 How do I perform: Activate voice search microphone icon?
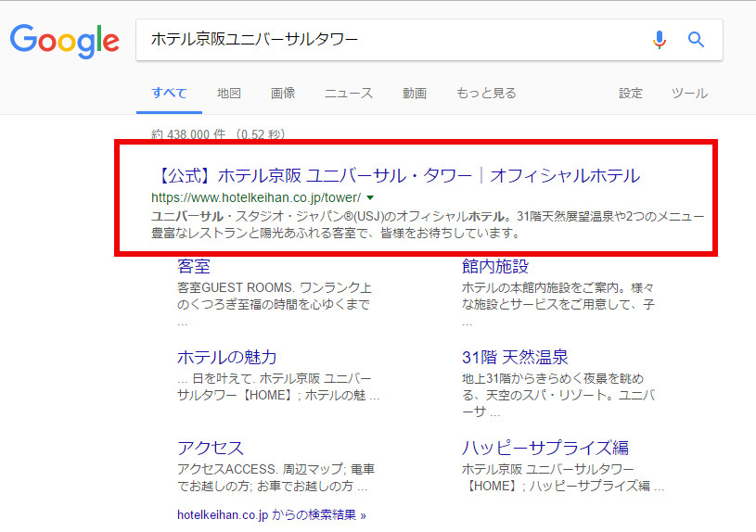click(x=660, y=40)
